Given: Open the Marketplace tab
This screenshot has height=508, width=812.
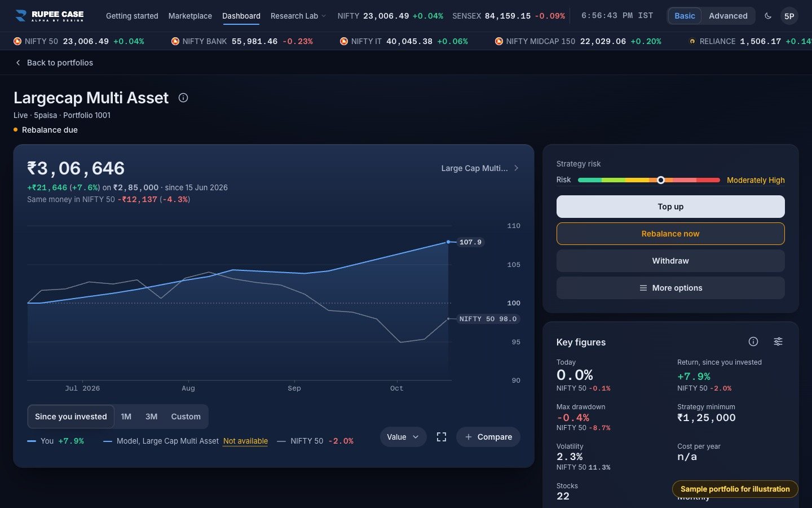Looking at the screenshot, I should (x=190, y=16).
